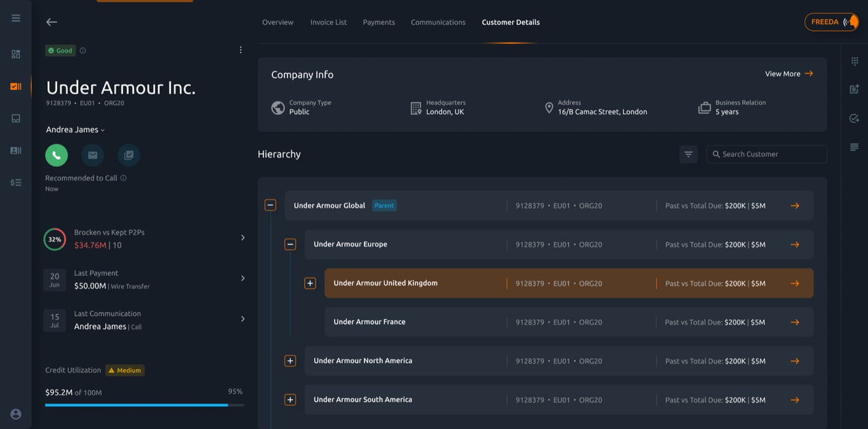Click the Business Relation briefcase icon
The image size is (868, 429).
point(704,108)
